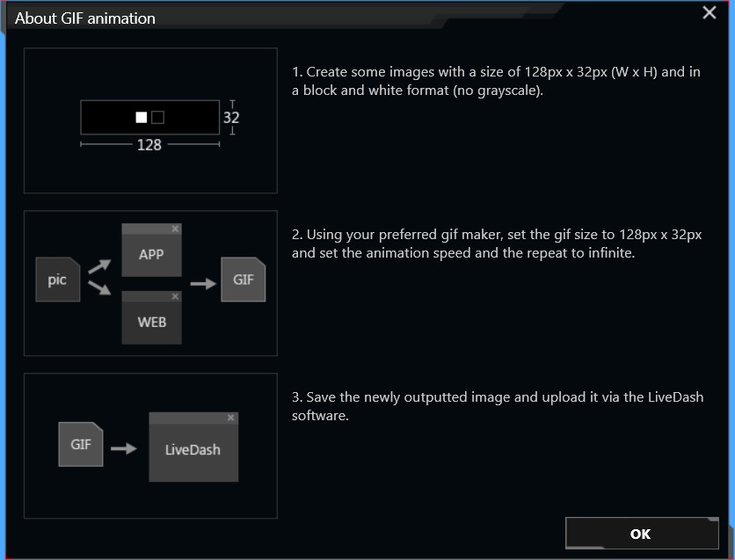Click the small x on APP window
The image size is (735, 560).
175,229
